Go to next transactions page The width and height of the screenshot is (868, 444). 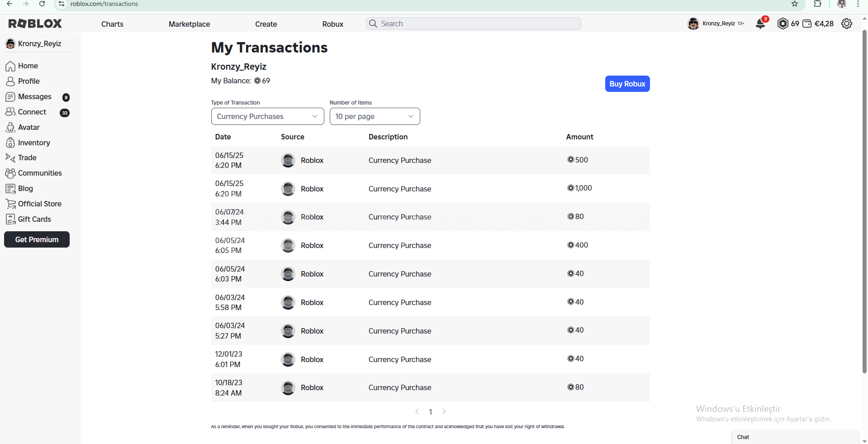pyautogui.click(x=444, y=411)
